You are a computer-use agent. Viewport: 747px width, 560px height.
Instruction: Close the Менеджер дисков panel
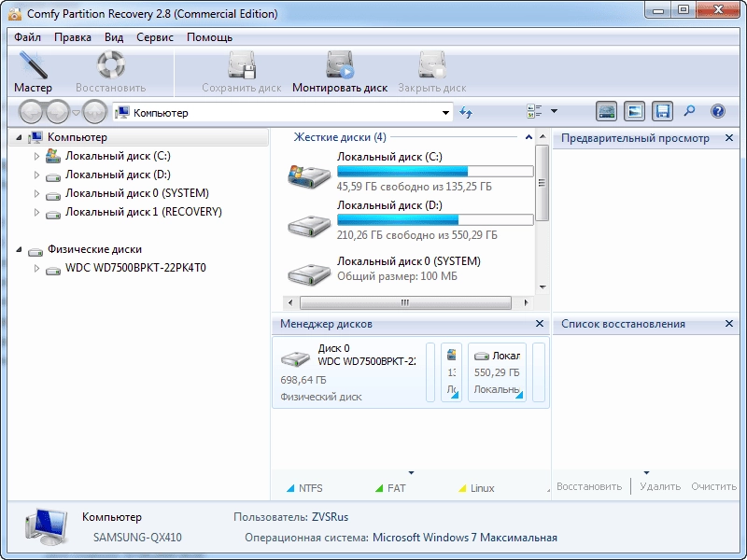click(540, 324)
